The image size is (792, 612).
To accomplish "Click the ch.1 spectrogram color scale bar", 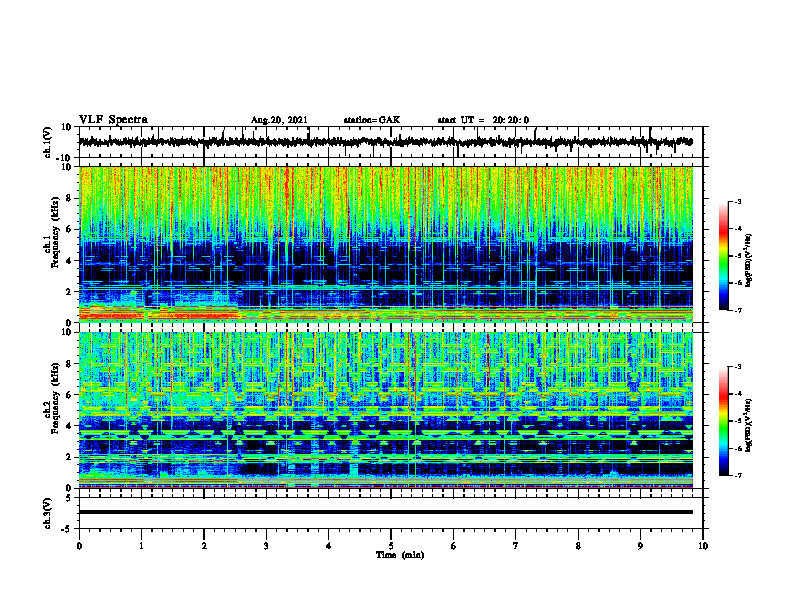I will (723, 256).
